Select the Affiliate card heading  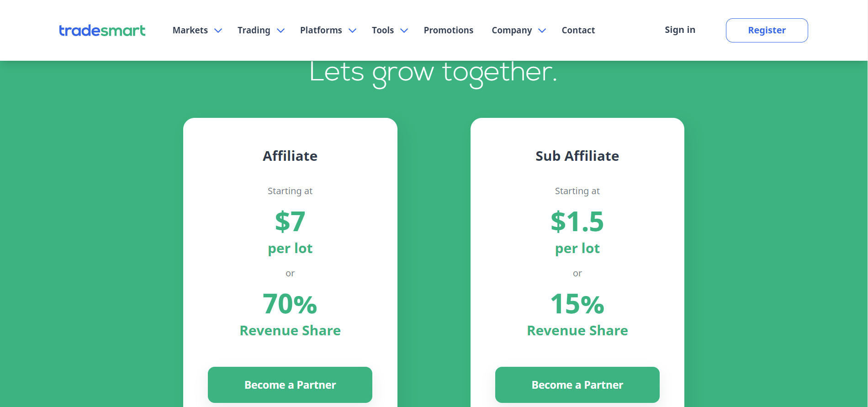290,156
